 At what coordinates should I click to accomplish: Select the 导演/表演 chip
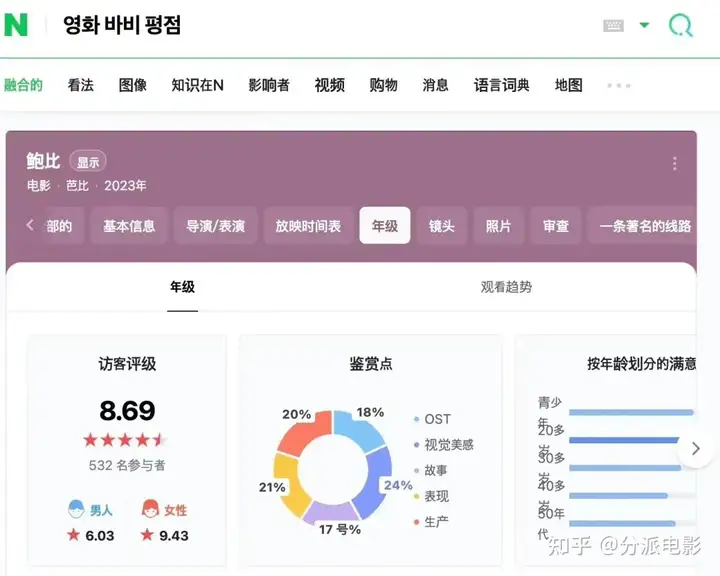click(215, 226)
